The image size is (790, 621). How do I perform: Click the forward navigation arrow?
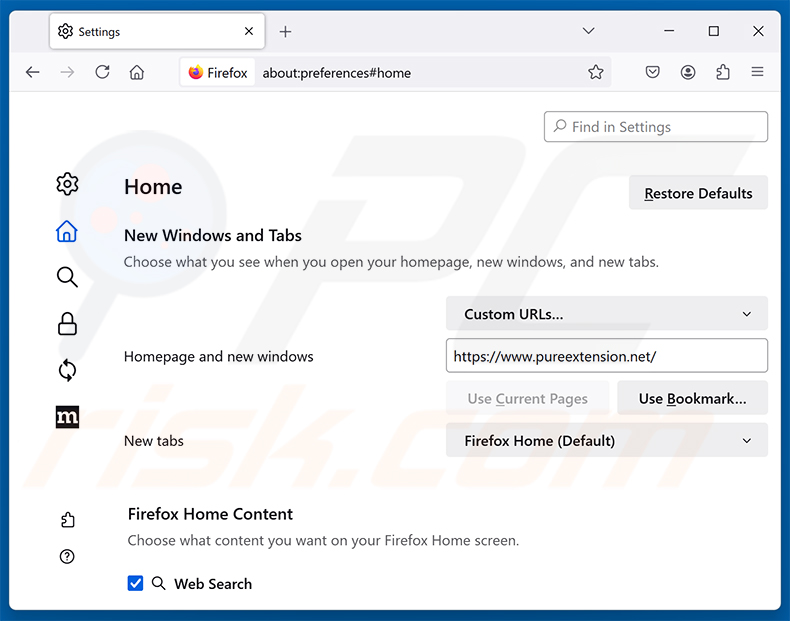pos(67,73)
